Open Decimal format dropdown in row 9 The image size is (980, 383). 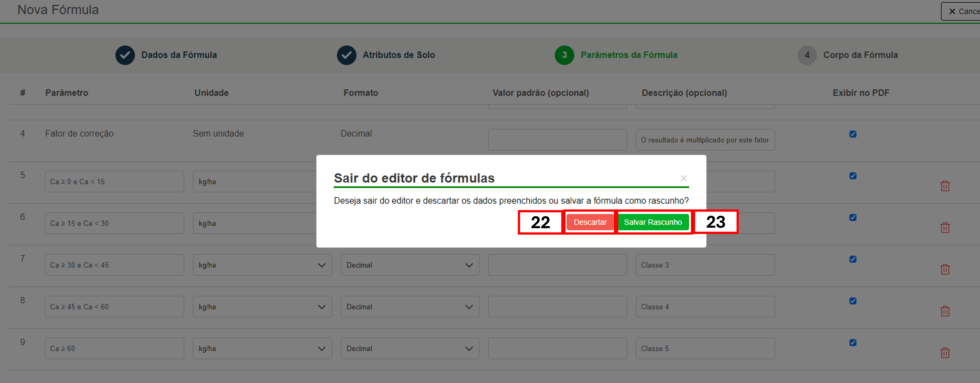[x=410, y=348]
